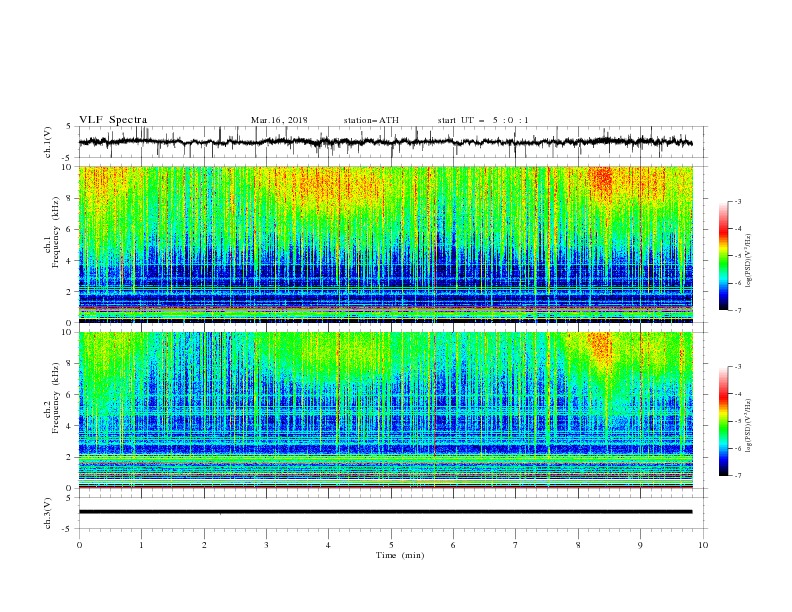Image resolution: width=792 pixels, height=612 pixels.
Task: Click the "station=ATH" label
Action: [371, 120]
